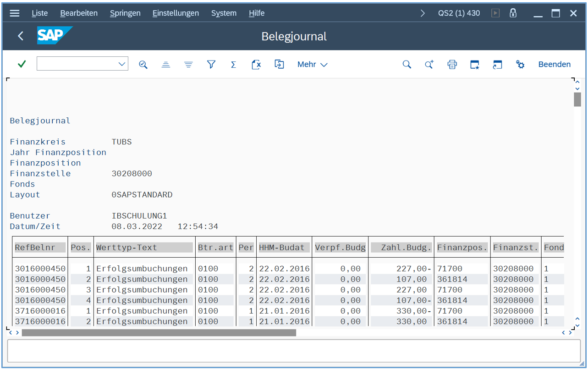The width and height of the screenshot is (588, 369).
Task: Click the sum total sigma icon
Action: pos(233,65)
